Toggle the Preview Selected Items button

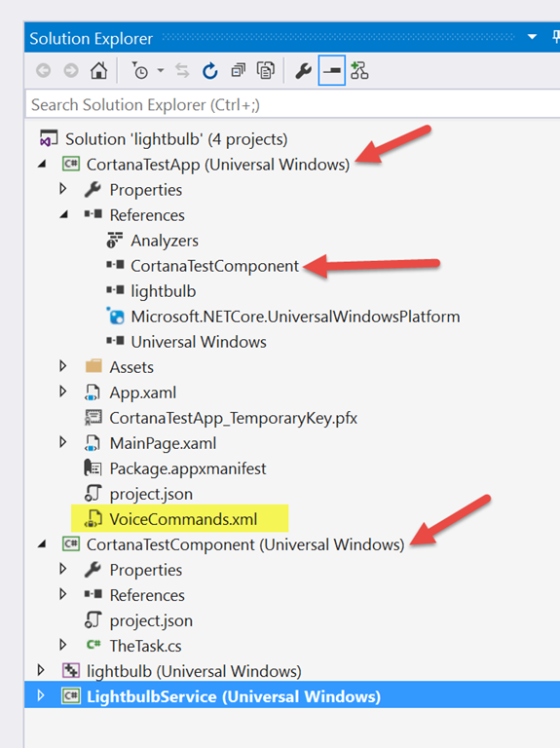point(331,70)
